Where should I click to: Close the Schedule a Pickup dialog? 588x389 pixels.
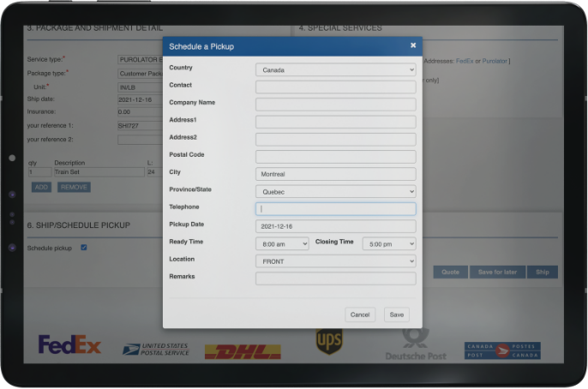click(x=413, y=45)
